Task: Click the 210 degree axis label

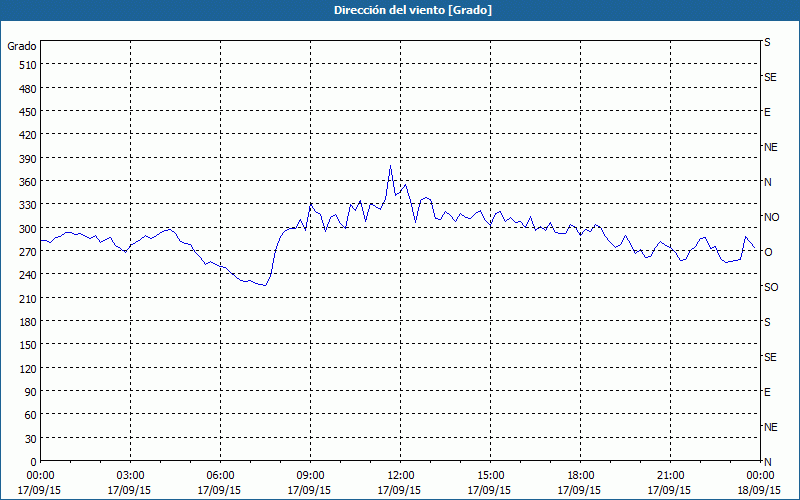Action: tap(29, 298)
